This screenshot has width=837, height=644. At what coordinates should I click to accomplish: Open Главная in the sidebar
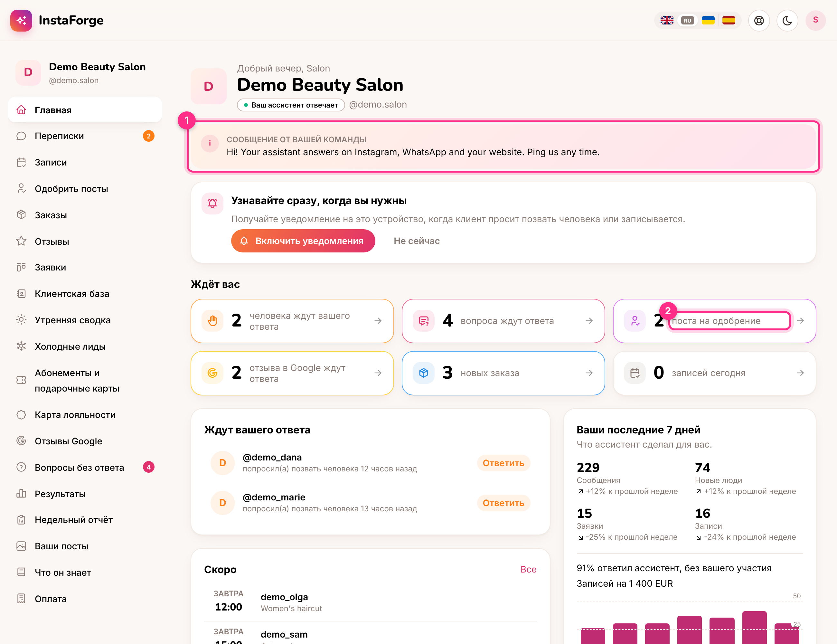[85, 110]
